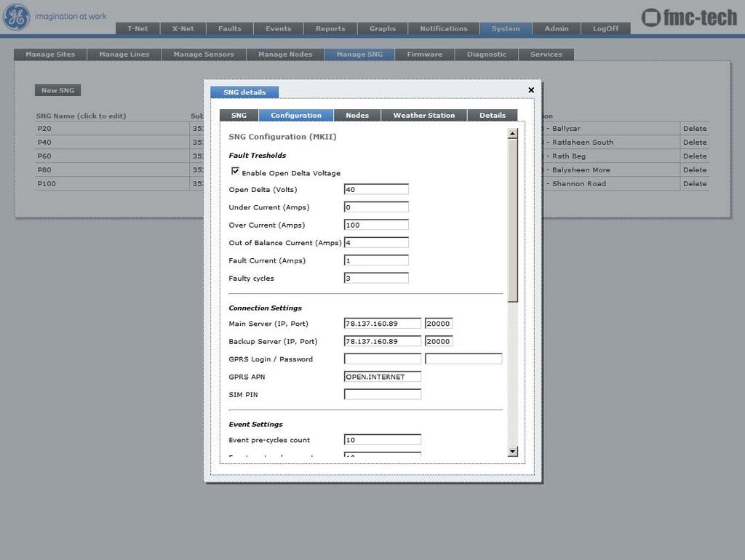Click the Backup Server IP field
745x560 pixels.
383,341
